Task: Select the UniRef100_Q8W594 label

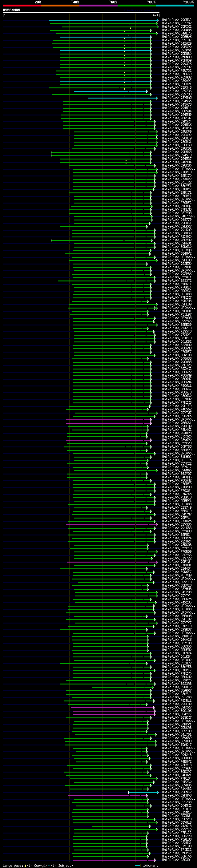Action: tap(177, 111)
